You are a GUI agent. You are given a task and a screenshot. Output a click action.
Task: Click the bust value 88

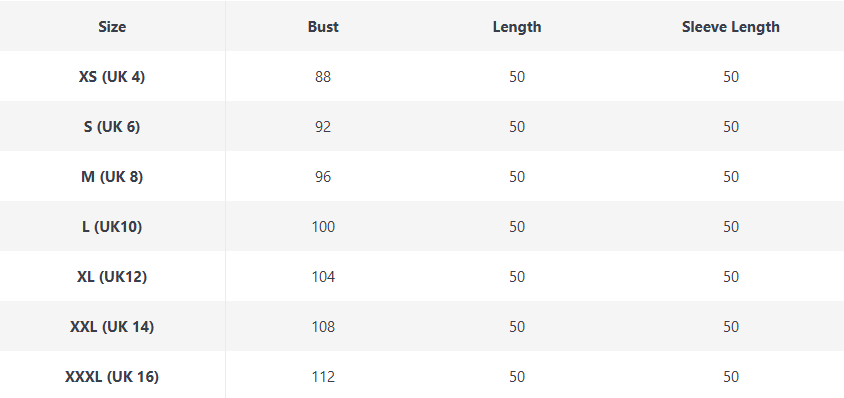[323, 77]
